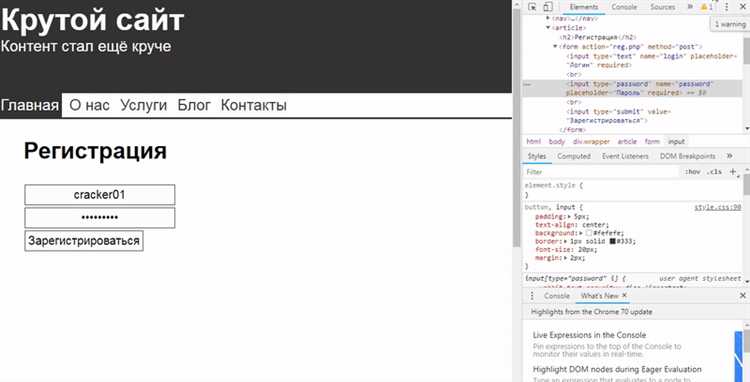Open the #333 border color swatch
This screenshot has height=382, width=750.
612,241
